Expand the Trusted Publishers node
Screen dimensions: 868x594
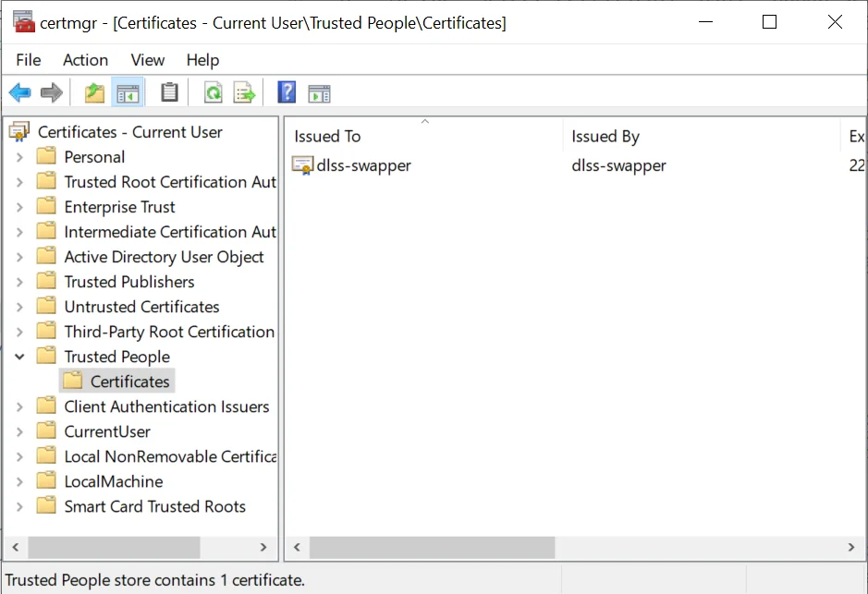click(x=20, y=282)
